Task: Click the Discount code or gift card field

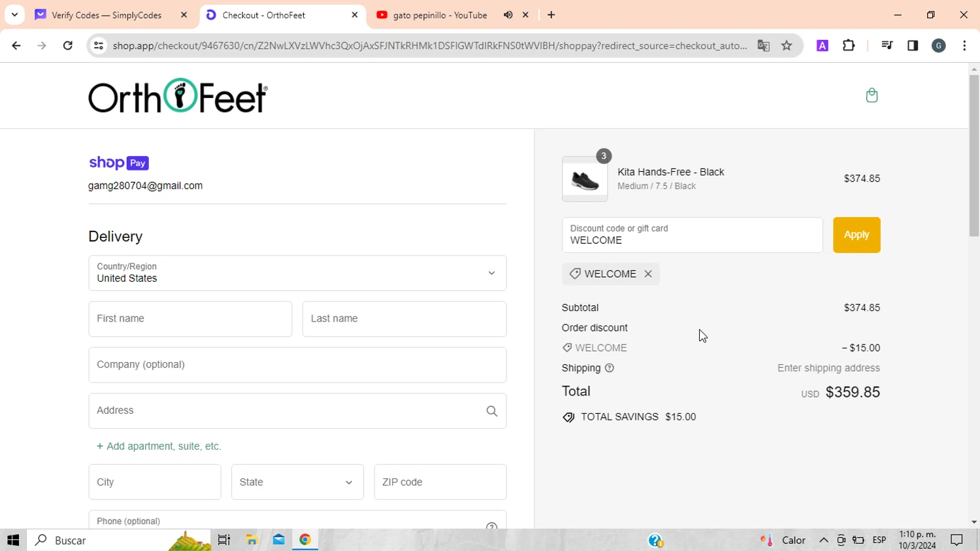Action: pos(693,235)
